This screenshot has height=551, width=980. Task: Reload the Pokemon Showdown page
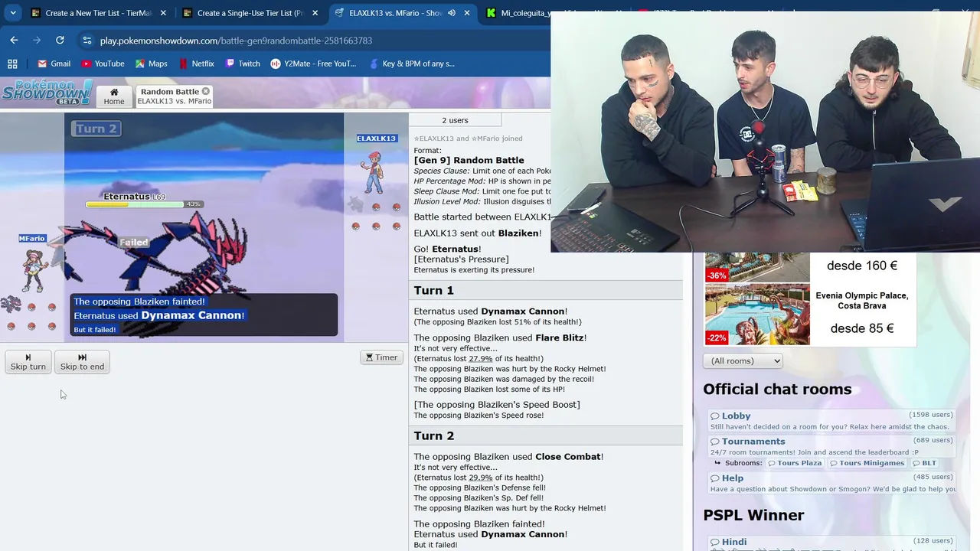click(x=60, y=40)
